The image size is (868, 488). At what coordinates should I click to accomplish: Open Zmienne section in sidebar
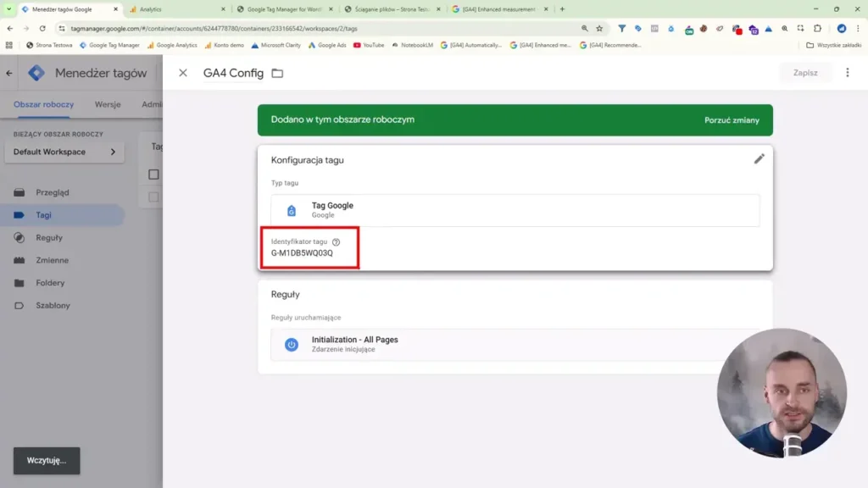52,260
